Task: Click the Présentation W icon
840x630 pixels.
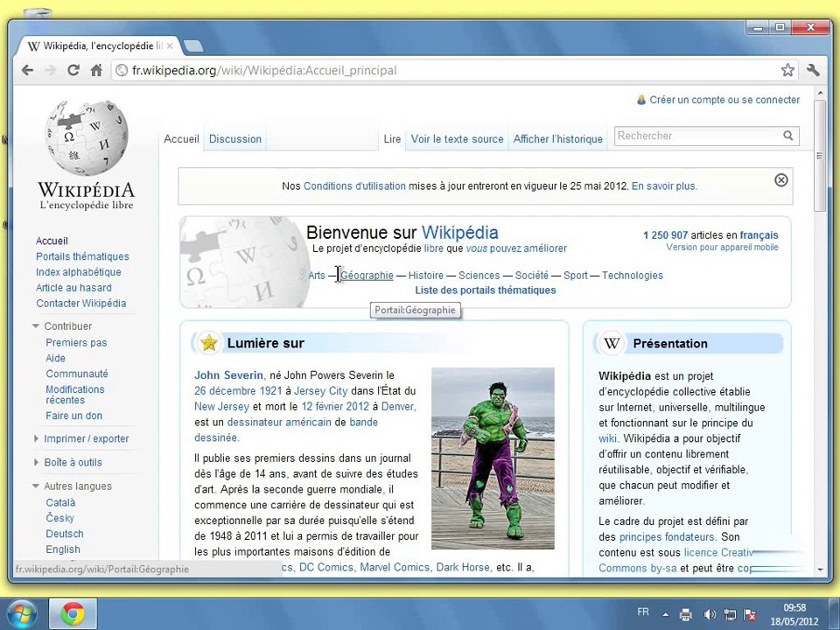Action: [x=612, y=343]
